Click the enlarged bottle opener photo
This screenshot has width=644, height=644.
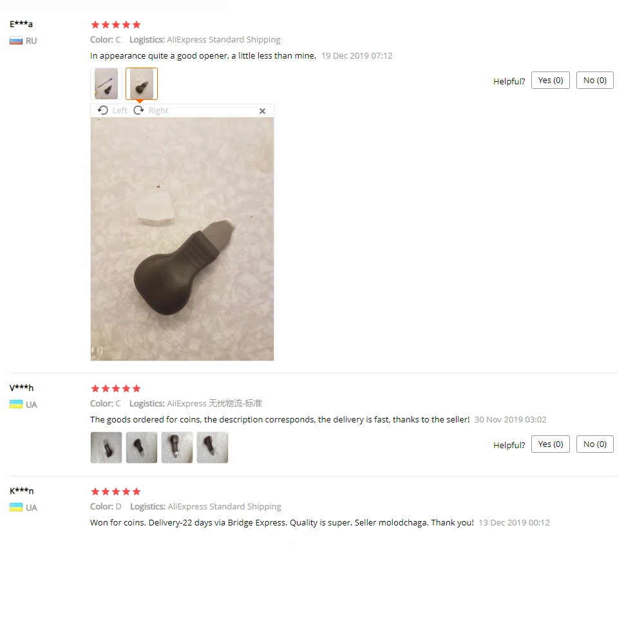[182, 239]
